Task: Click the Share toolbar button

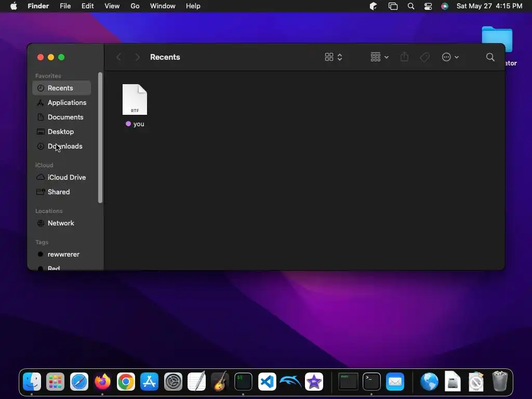Action: tap(404, 57)
